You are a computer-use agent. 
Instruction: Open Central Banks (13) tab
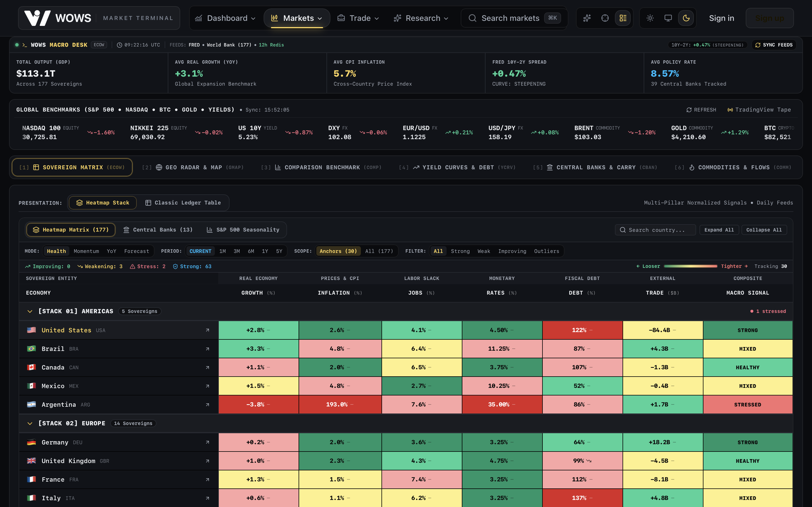(x=158, y=230)
